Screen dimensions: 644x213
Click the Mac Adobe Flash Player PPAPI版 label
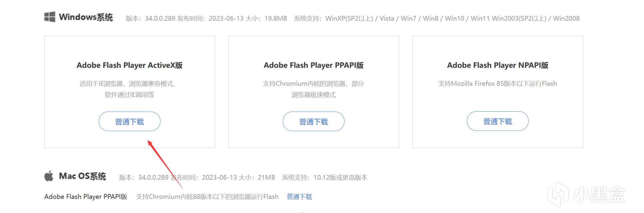coord(86,197)
